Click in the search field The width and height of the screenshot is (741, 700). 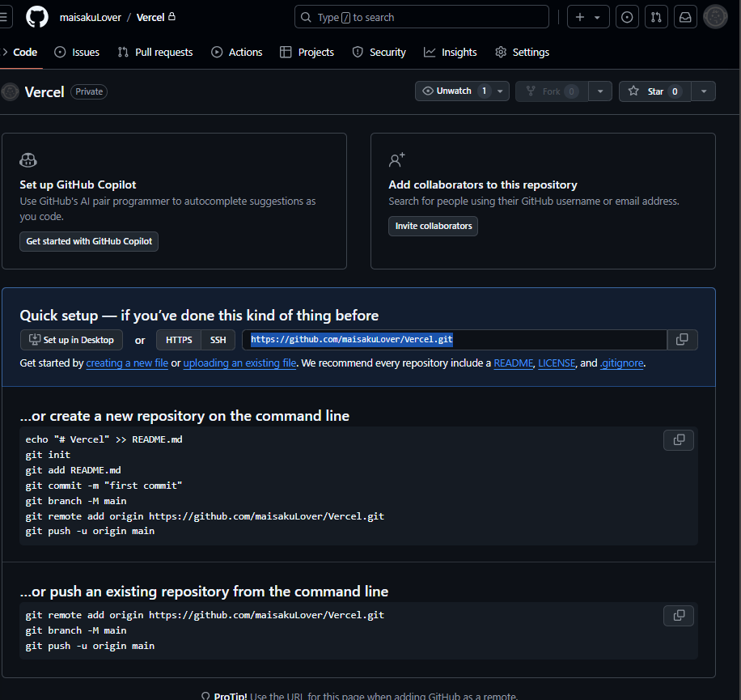[x=421, y=17]
